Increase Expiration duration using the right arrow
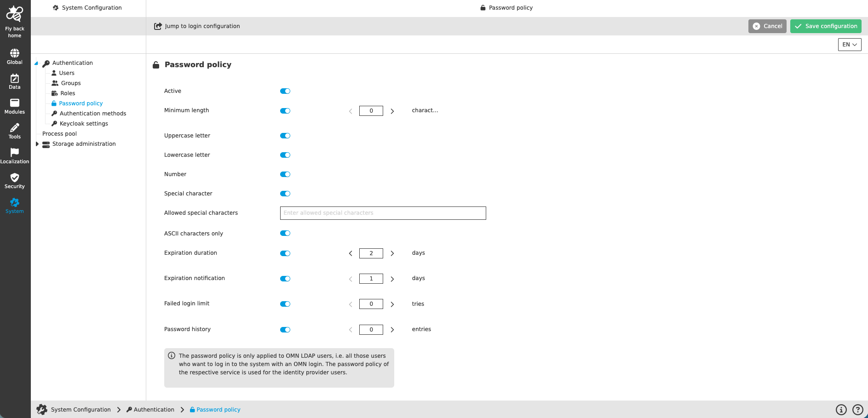This screenshot has height=418, width=868. 392,253
